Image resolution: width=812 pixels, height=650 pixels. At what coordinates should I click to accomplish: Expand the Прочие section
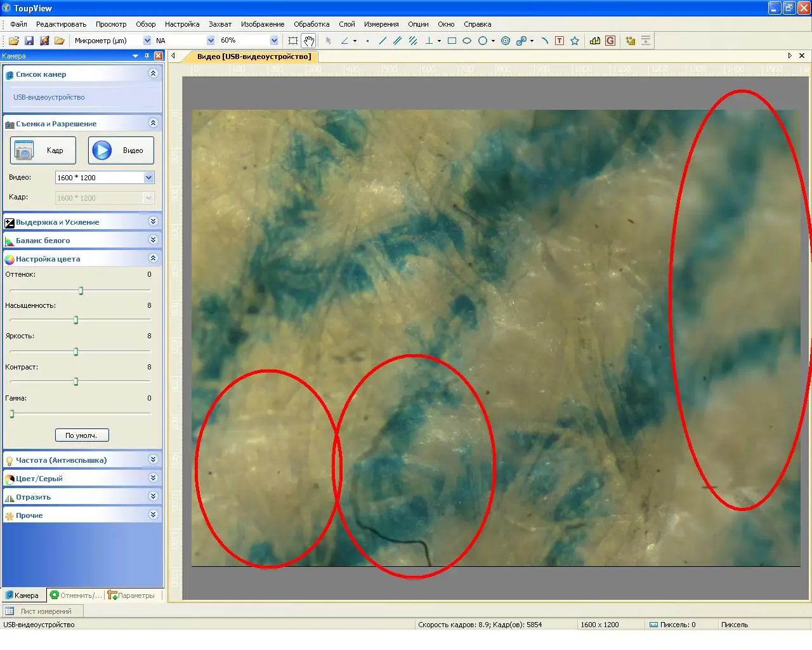click(153, 514)
